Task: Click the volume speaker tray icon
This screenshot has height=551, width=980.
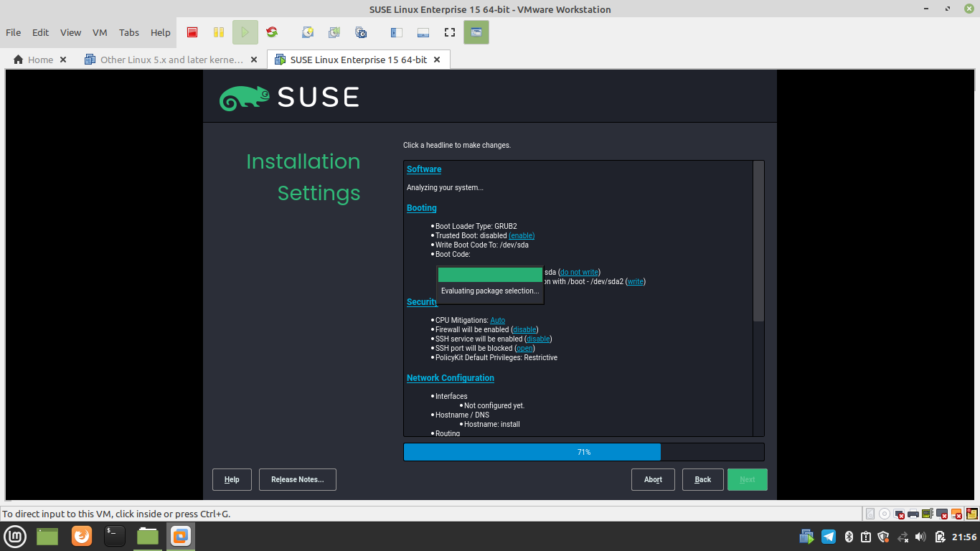Action: click(920, 536)
